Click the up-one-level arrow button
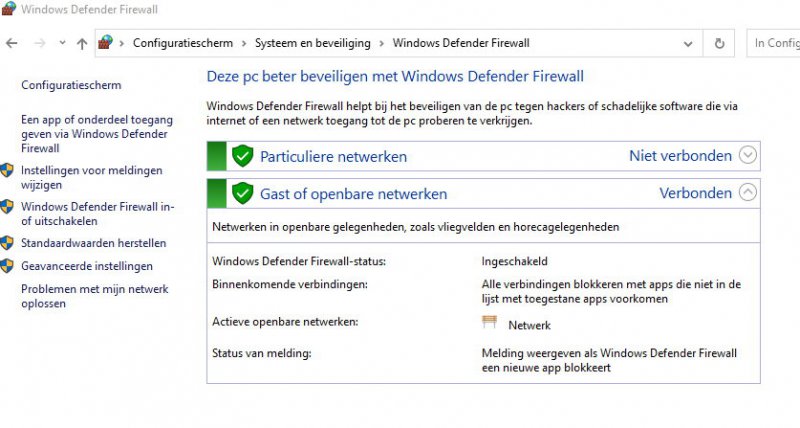Viewport: 800px width, 428px height. point(82,43)
